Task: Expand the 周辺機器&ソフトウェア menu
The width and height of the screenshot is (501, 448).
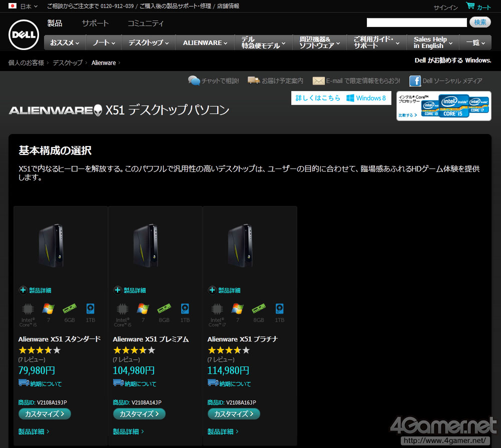Action: click(x=319, y=43)
